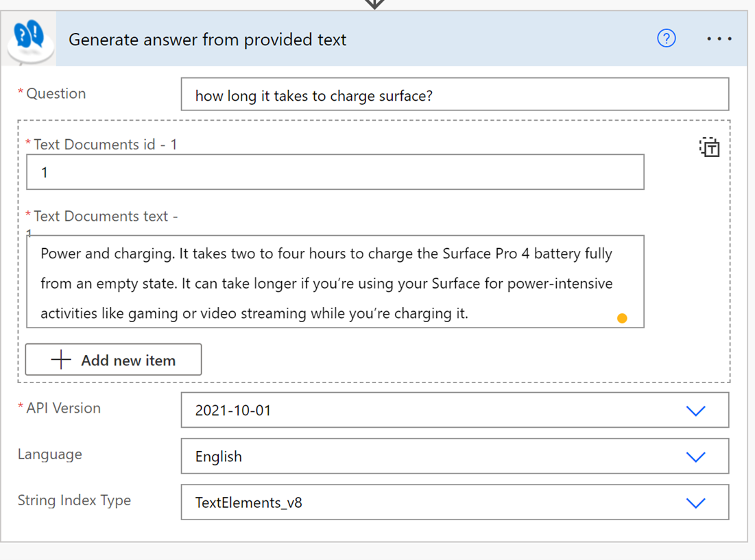Click the flow connector arrow above the card

point(374,3)
